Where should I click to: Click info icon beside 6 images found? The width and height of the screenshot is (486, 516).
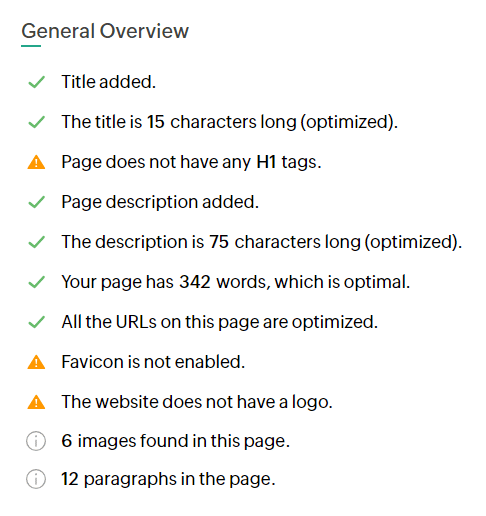click(36, 441)
